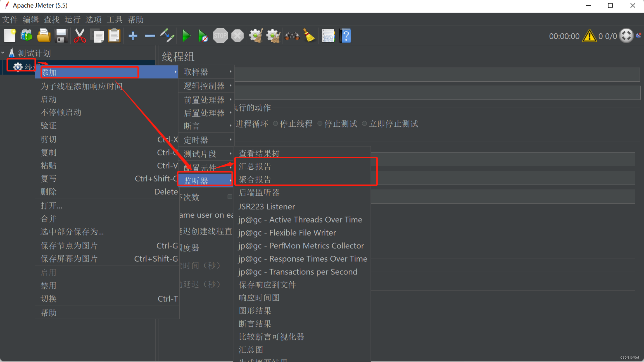Click the scissors Cut toolbar icon
This screenshot has width=644, height=362.
80,36
